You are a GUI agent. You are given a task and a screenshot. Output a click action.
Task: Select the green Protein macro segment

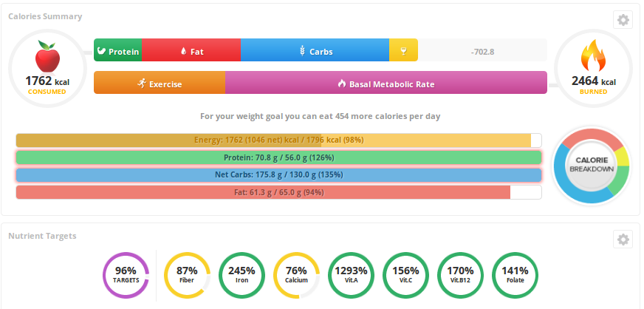[x=117, y=51]
